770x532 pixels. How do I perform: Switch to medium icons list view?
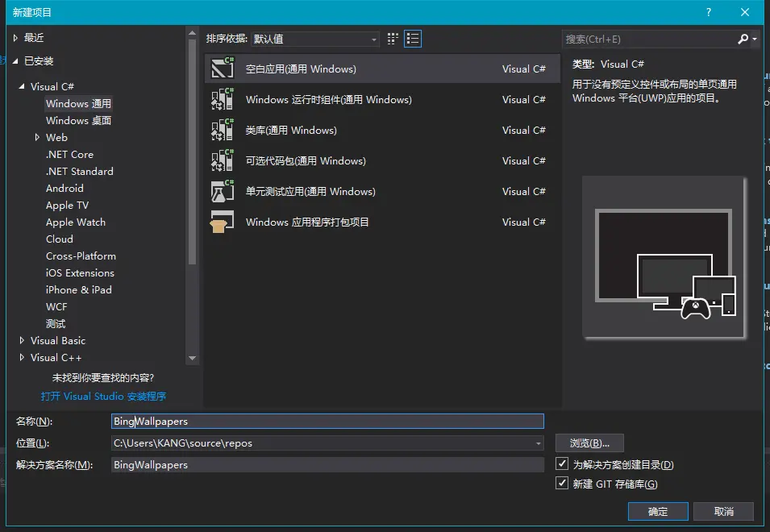413,39
